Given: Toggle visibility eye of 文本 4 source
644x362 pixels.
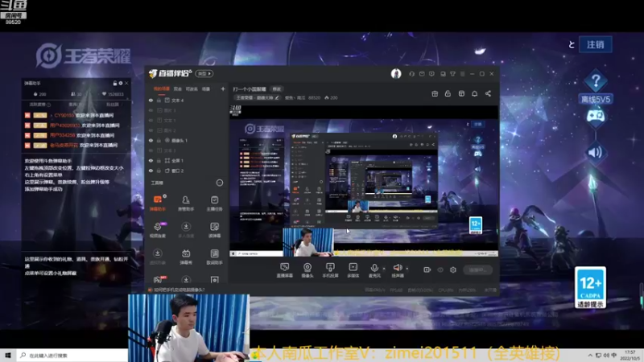Looking at the screenshot, I should coord(151,100).
